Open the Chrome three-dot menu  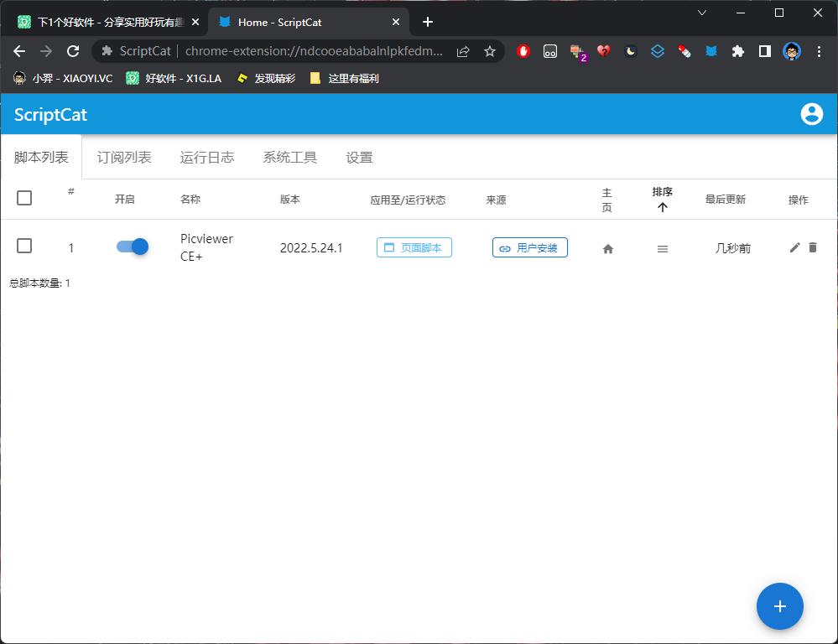819,51
